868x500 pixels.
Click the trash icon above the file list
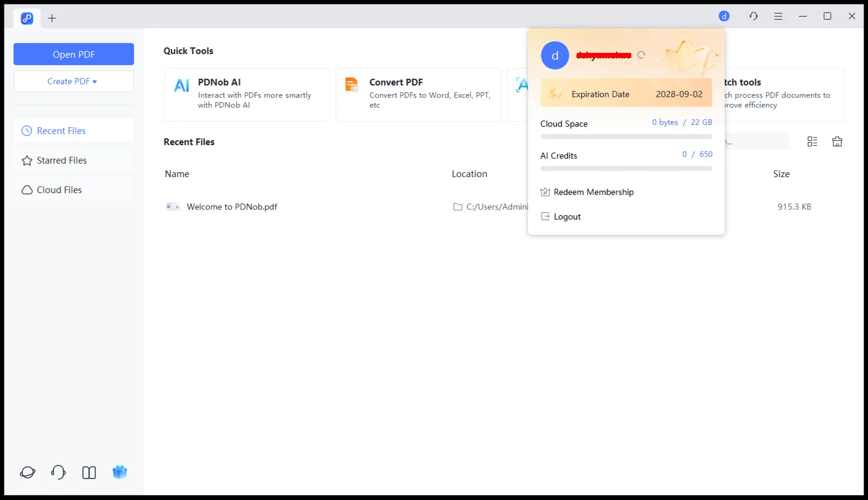(837, 141)
